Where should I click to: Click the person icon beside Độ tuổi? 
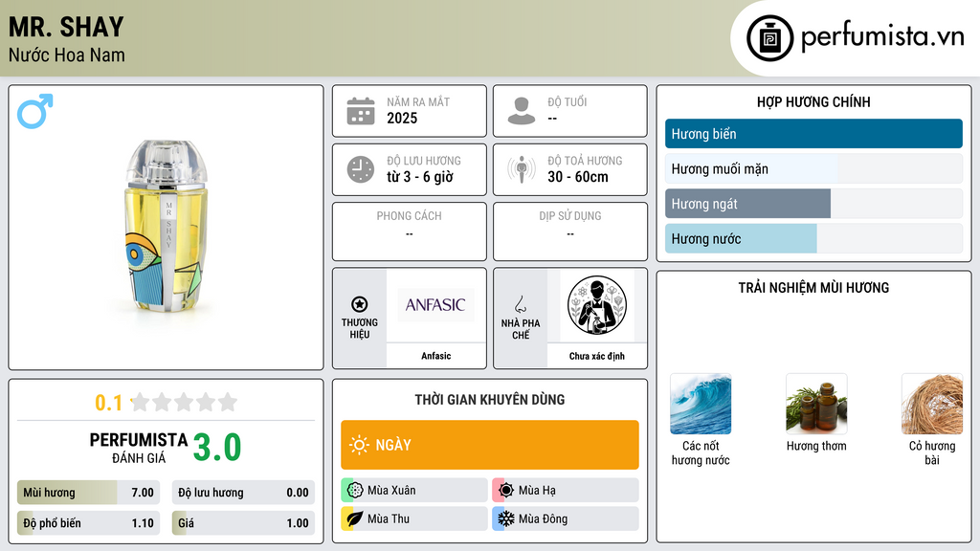(x=522, y=111)
